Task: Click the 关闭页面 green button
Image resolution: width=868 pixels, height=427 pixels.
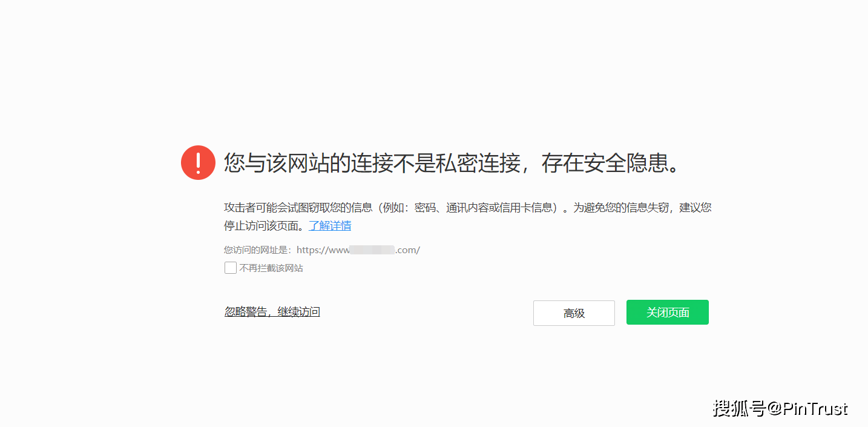Action: [x=667, y=312]
